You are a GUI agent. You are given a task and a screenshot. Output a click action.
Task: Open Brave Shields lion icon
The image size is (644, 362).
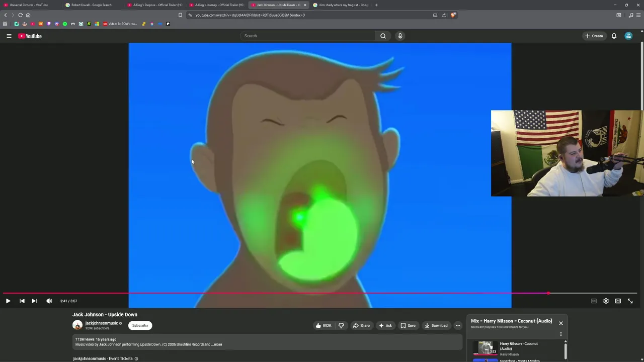453,15
